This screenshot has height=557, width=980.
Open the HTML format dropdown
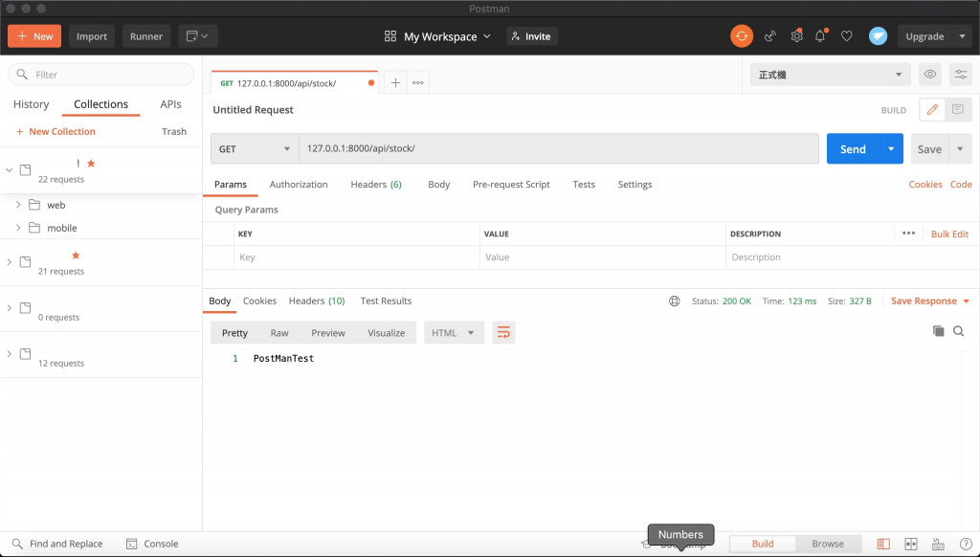[x=454, y=333]
